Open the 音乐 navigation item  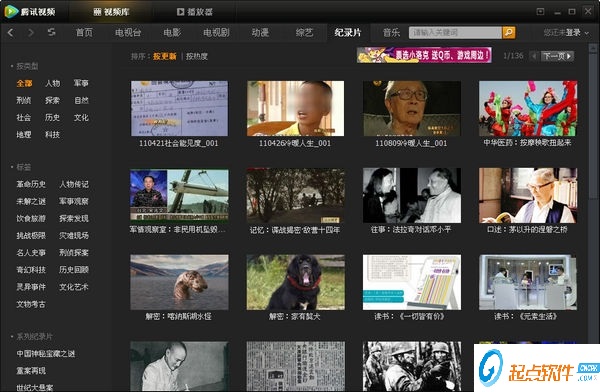391,33
